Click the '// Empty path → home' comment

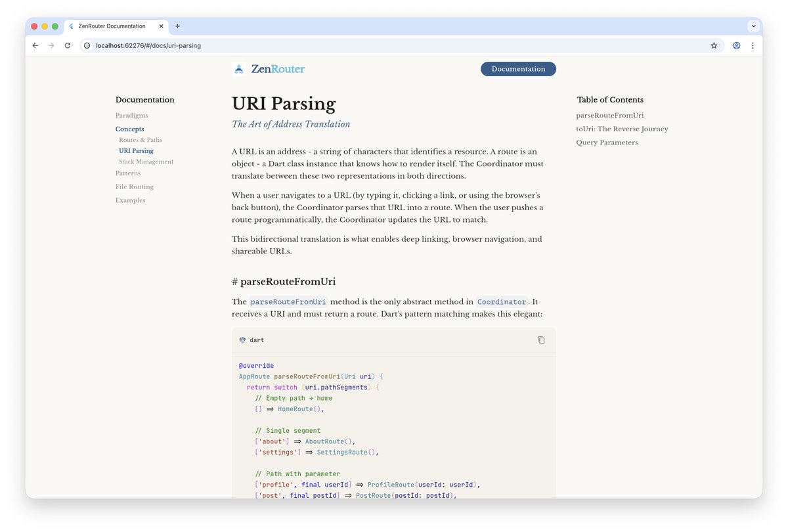tap(294, 398)
